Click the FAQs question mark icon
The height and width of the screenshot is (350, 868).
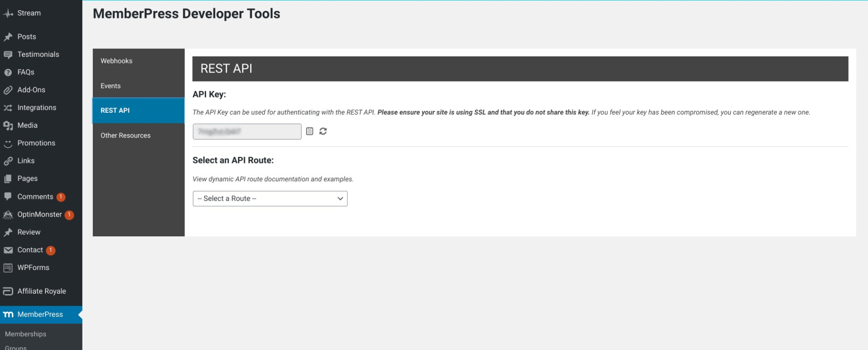click(x=8, y=72)
